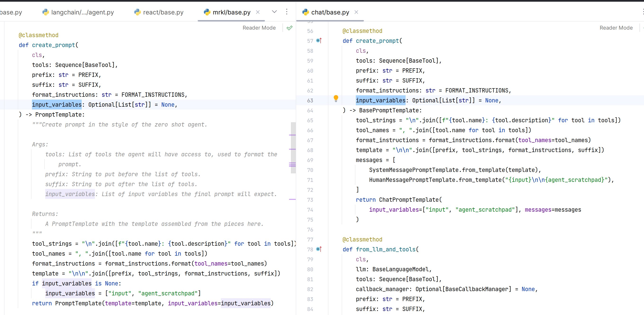Open the tab list dropdown chevron

pyautogui.click(x=274, y=12)
